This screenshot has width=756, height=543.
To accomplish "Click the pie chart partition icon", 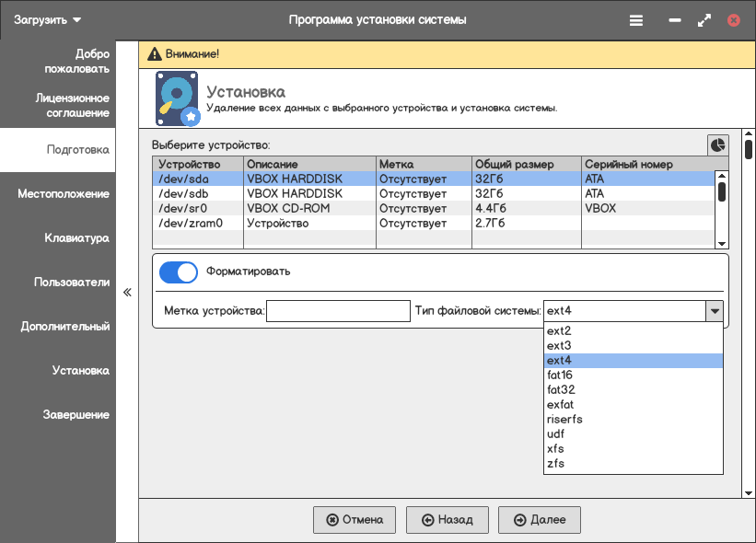I will (717, 144).
